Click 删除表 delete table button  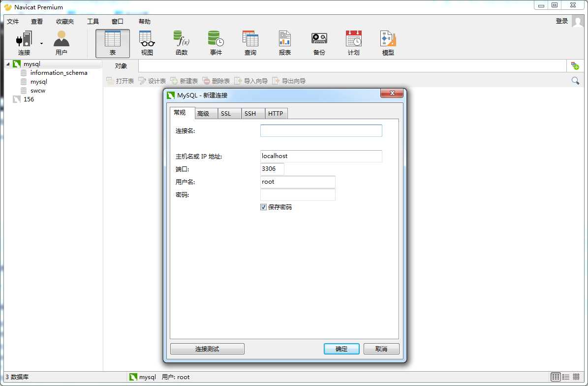[x=216, y=81]
